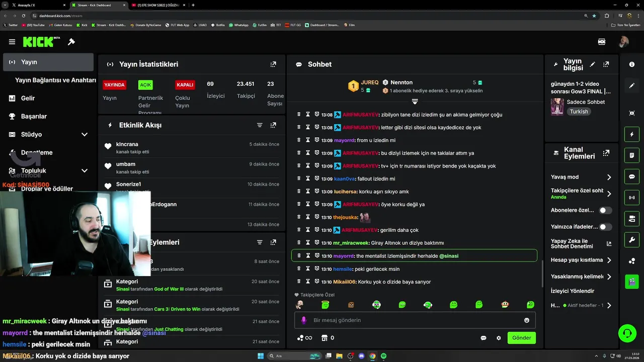
Task: Click username mayorrd in highlighted message
Action: [x=343, y=256]
